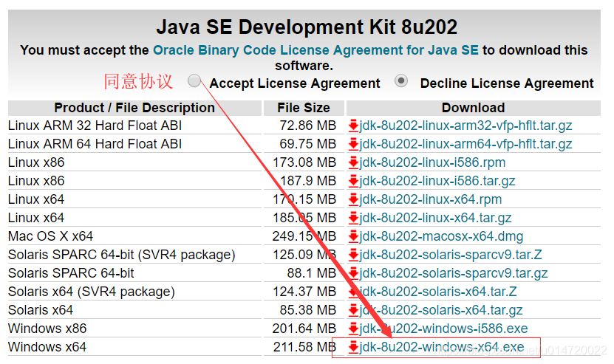The image size is (614, 364).
Task: Download jdk-8u202-windows-x64.exe link
Action: coord(442,347)
